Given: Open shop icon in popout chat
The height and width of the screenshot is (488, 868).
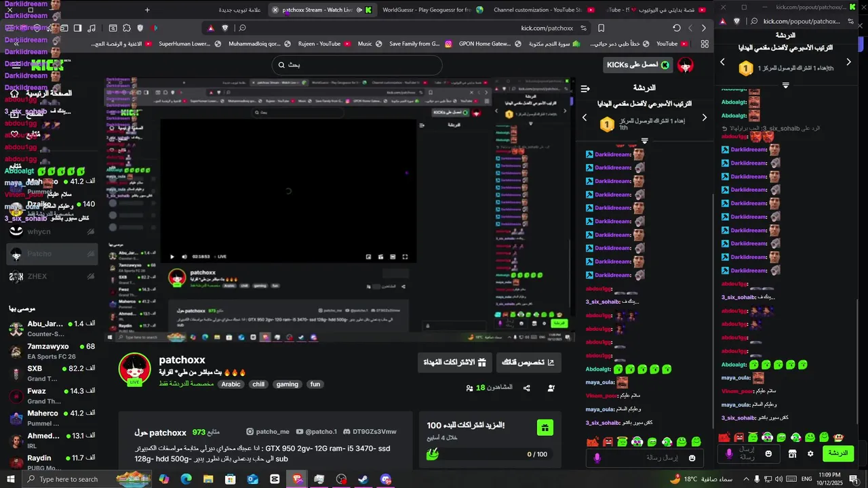Looking at the screenshot, I should pyautogui.click(x=792, y=453).
